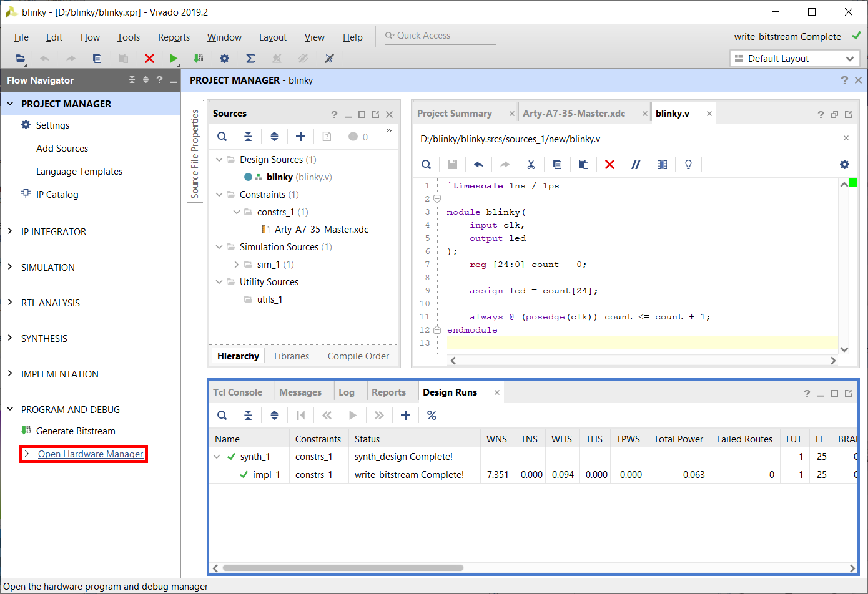Create new run with plus icon
The width and height of the screenshot is (868, 594).
click(405, 416)
